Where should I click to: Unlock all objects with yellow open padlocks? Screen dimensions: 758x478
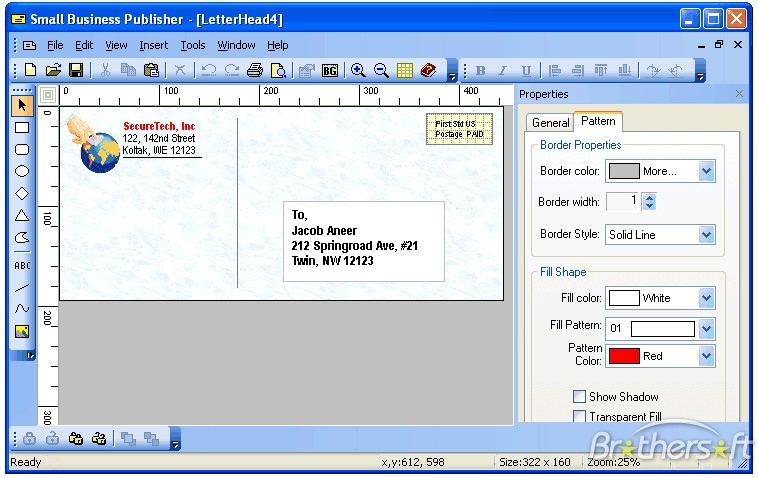point(99,439)
